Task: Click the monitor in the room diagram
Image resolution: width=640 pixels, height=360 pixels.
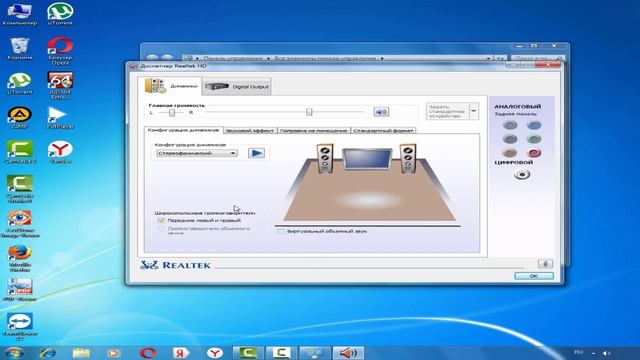Action: 367,159
